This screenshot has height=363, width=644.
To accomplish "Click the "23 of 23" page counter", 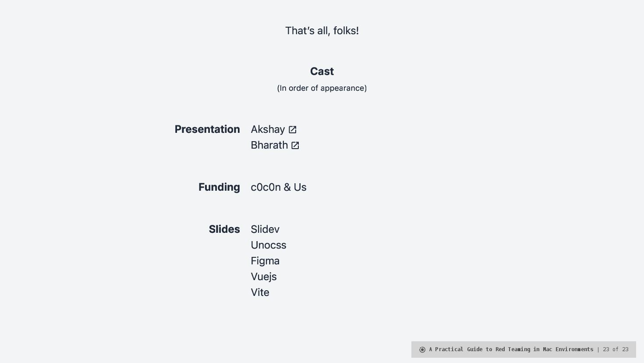I will pos(616,349).
